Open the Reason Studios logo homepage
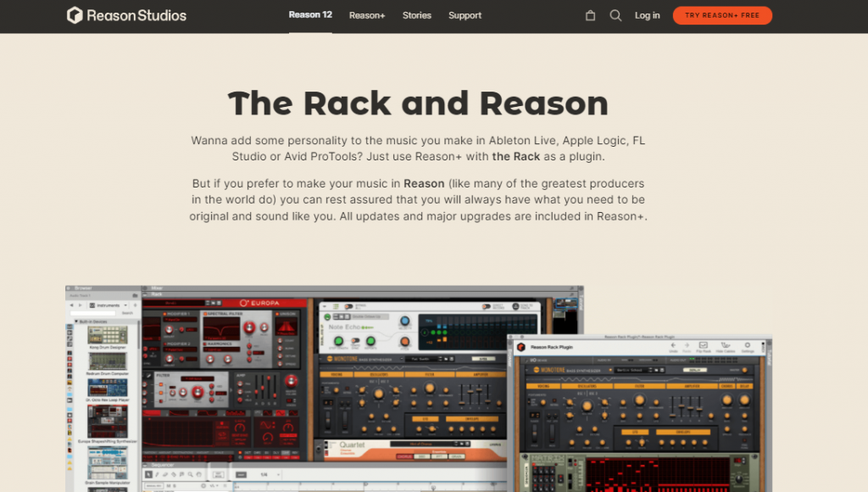 tap(127, 15)
